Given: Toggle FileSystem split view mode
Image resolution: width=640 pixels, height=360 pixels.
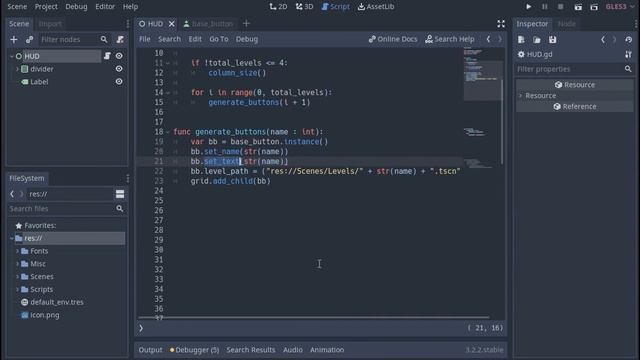Looking at the screenshot, I should coord(120,194).
